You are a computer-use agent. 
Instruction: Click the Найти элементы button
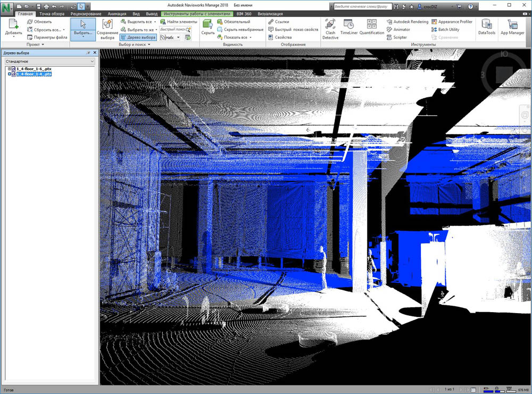click(x=178, y=22)
